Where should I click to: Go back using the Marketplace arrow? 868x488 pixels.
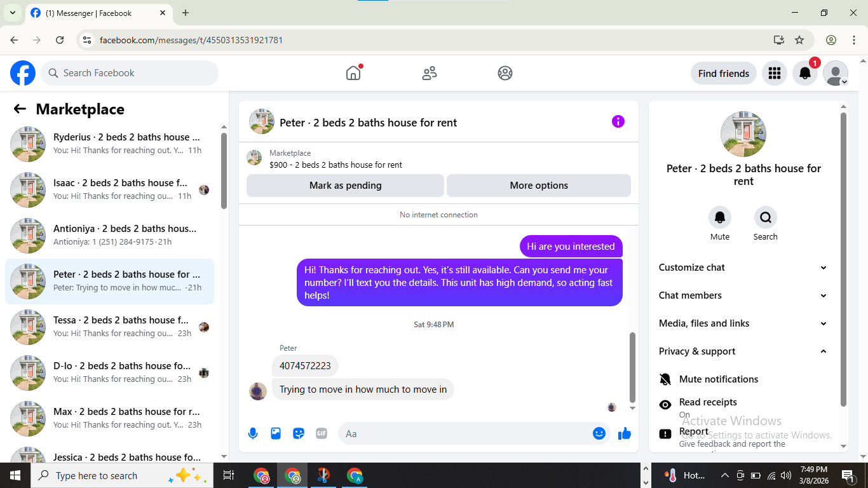[20, 109]
